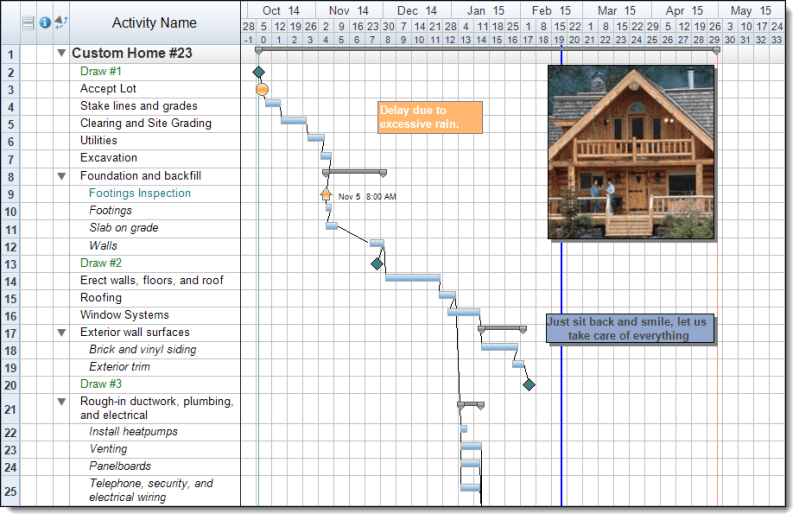The image size is (799, 520).
Task: Select the Draw #1 activity name
Action: 101,71
